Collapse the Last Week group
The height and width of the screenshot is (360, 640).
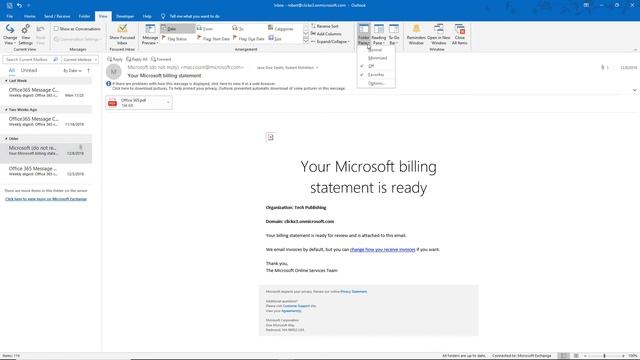6,81
